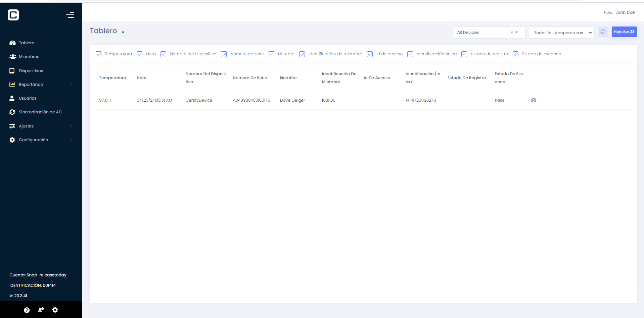Click the Dave Geiger name cell
Image resolution: width=644 pixels, height=318 pixels.
[292, 100]
